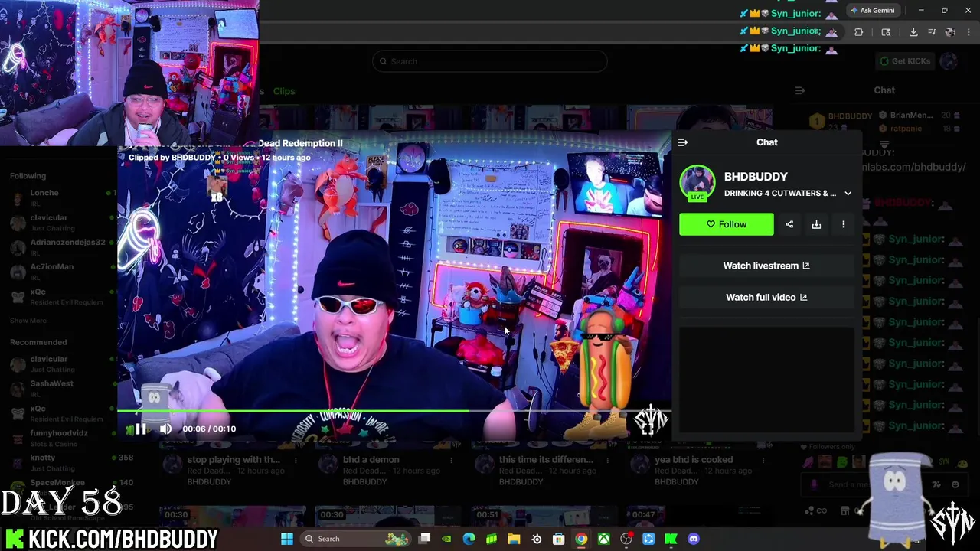Click SpaceMonkee in Recommended list
980x551 pixels.
click(57, 482)
